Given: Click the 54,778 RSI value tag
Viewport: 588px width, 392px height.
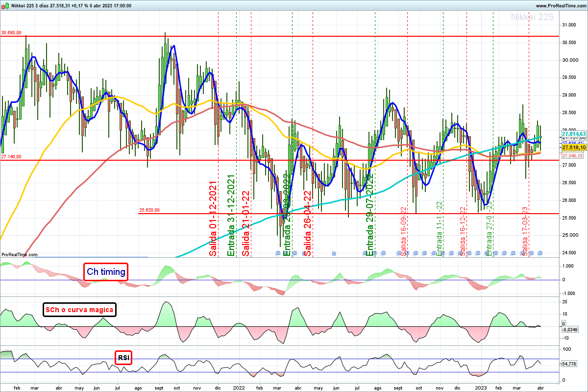Looking at the screenshot, I should [570, 365].
